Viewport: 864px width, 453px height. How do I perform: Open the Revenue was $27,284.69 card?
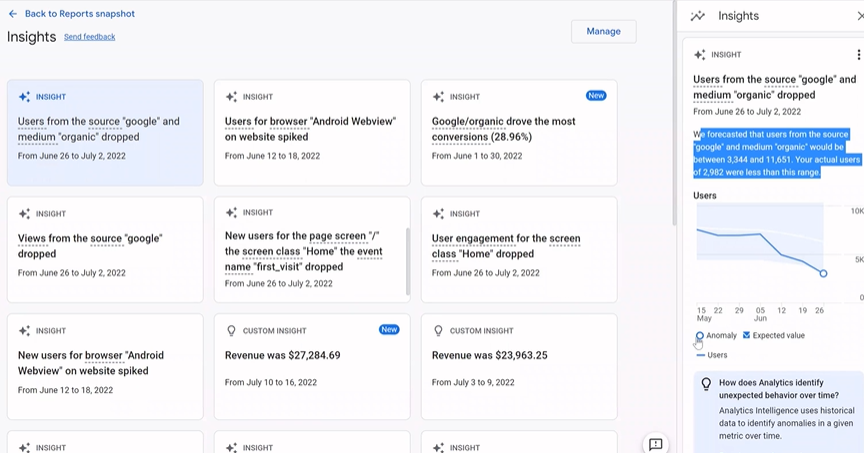[312, 367]
